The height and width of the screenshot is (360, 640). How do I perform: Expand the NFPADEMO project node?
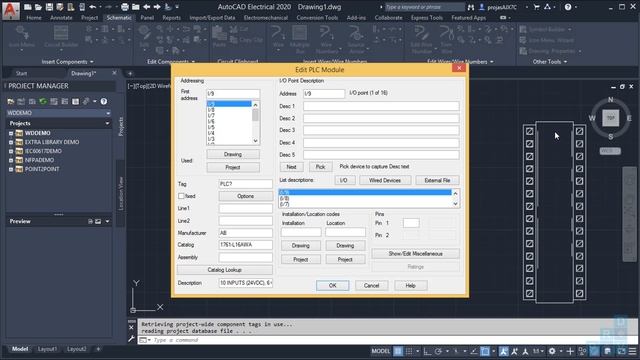pos(11,160)
